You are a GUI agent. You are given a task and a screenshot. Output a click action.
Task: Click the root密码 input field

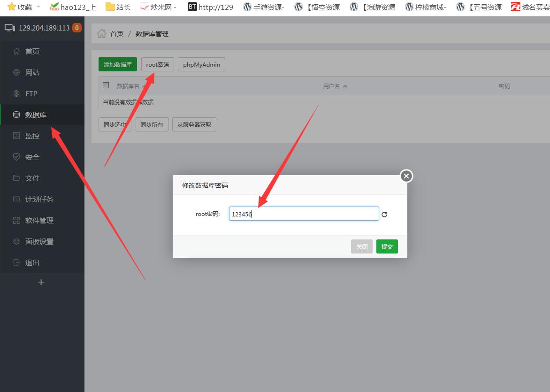pyautogui.click(x=304, y=214)
